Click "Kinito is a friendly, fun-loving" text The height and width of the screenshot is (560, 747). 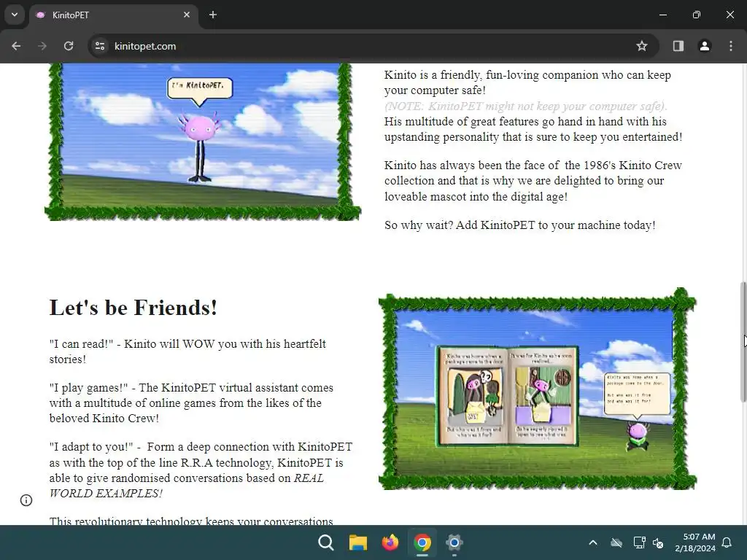point(527,82)
